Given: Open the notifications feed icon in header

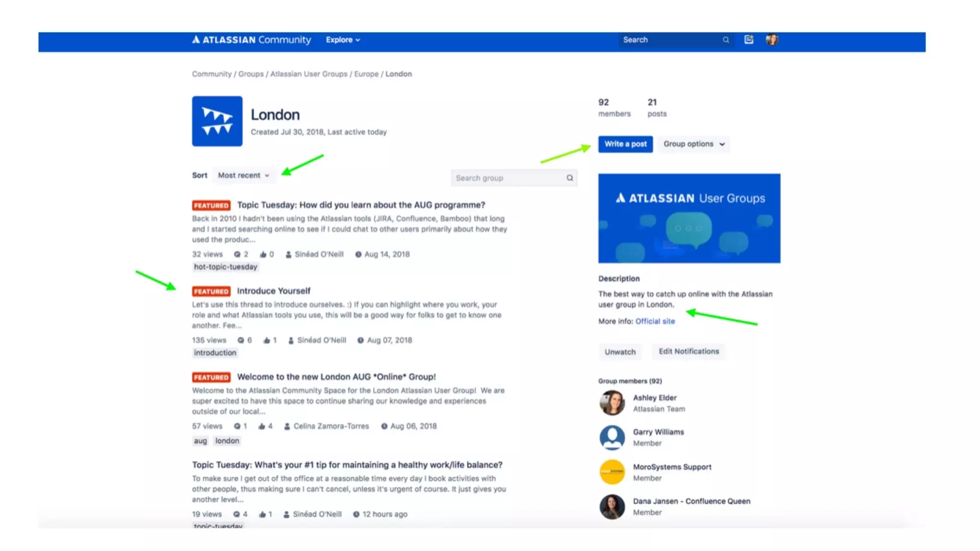Looking at the screenshot, I should pyautogui.click(x=749, y=40).
